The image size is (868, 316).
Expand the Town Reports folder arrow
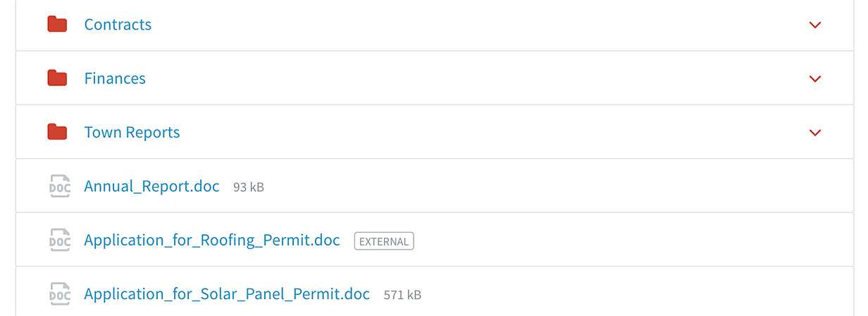tap(815, 133)
